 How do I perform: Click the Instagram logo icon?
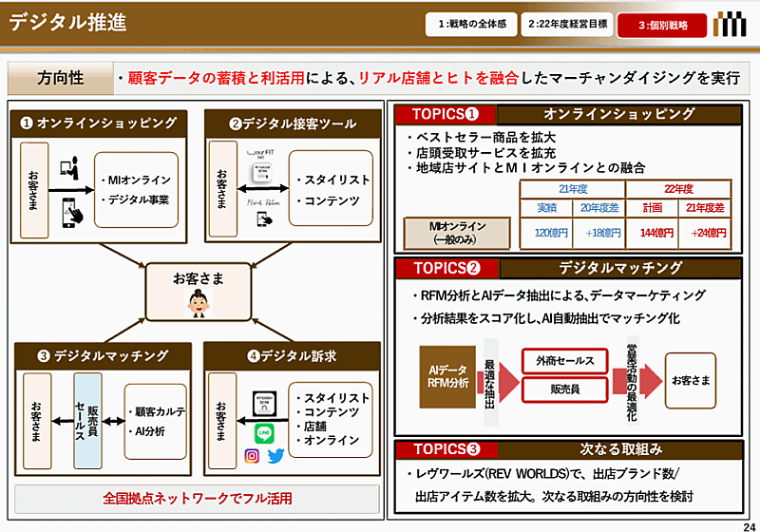(253, 456)
